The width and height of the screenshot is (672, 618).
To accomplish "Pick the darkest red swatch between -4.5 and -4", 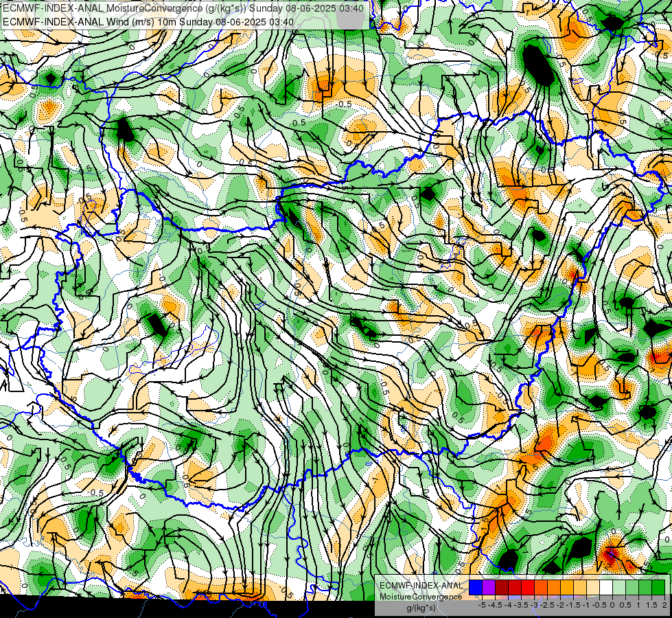I will (502, 588).
